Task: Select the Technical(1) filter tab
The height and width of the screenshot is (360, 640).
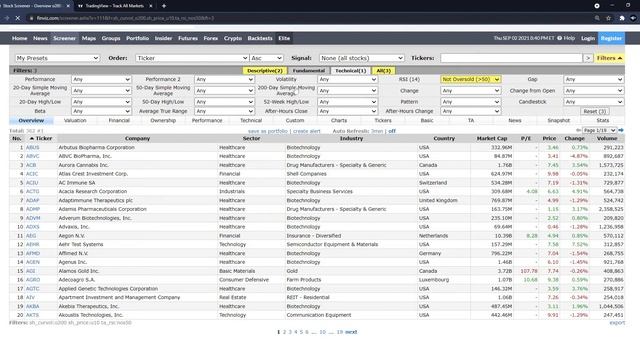Action: (350, 71)
